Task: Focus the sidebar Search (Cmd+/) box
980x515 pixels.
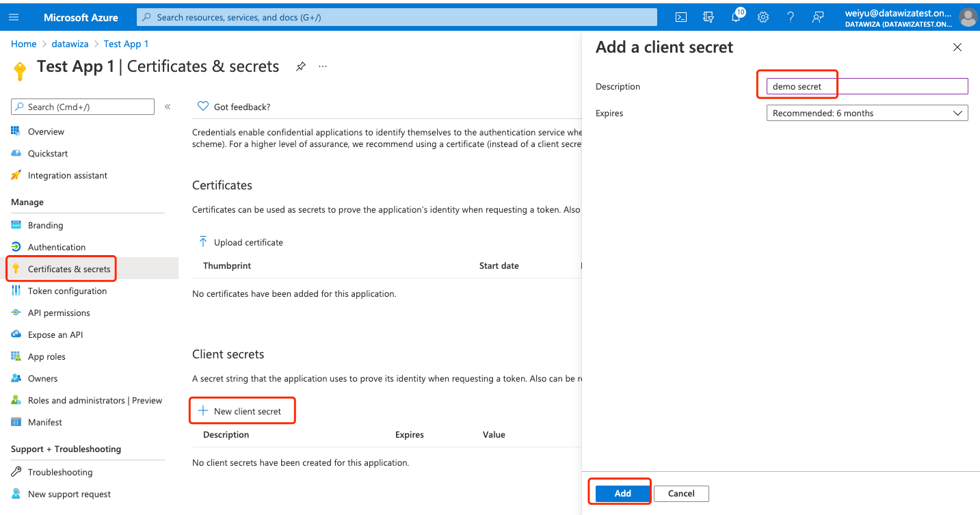Action: (83, 107)
